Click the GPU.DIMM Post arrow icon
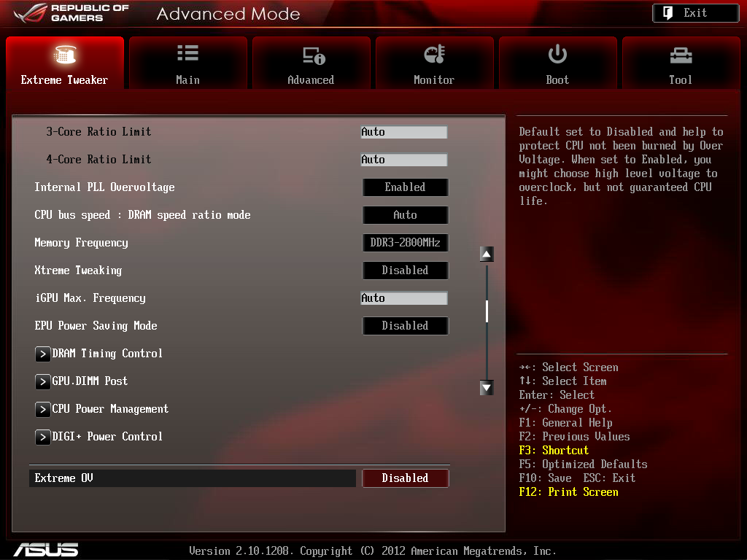747x560 pixels. (43, 381)
